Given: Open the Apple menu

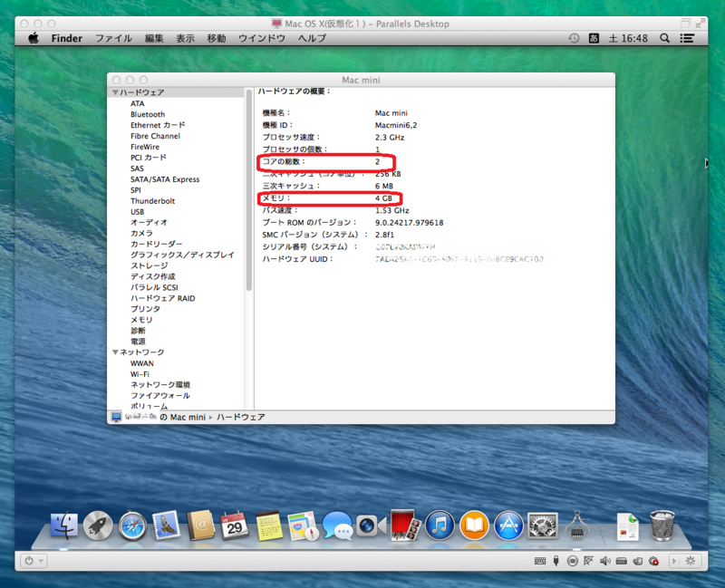Looking at the screenshot, I should coord(34,38).
